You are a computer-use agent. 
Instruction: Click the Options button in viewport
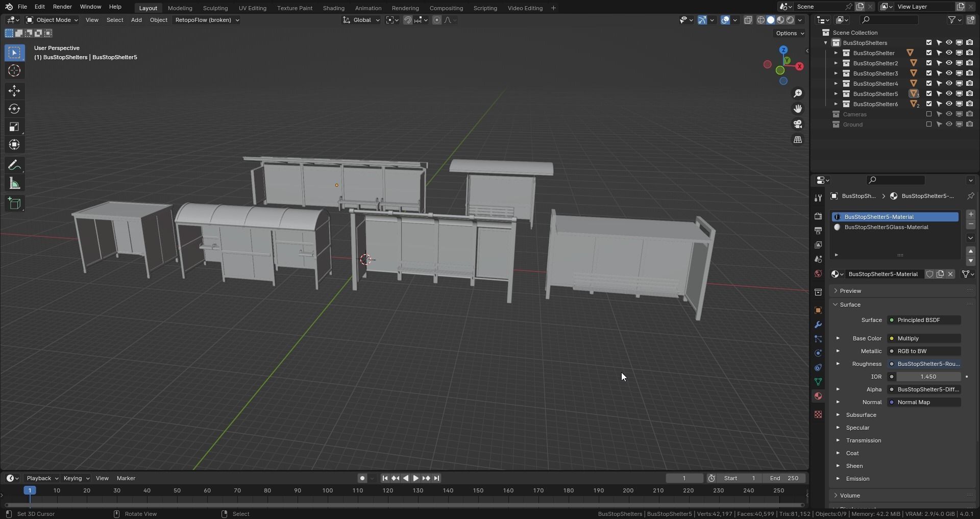(790, 33)
